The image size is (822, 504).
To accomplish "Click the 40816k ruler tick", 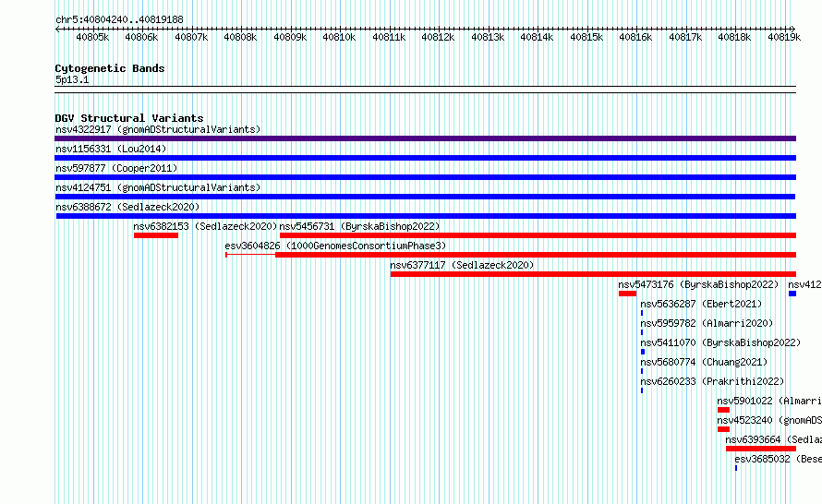I will [635, 37].
